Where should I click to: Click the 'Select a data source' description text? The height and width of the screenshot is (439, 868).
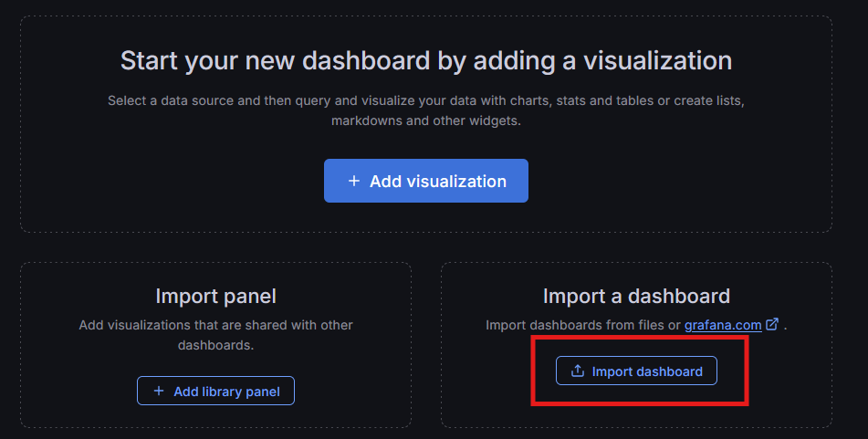click(426, 99)
